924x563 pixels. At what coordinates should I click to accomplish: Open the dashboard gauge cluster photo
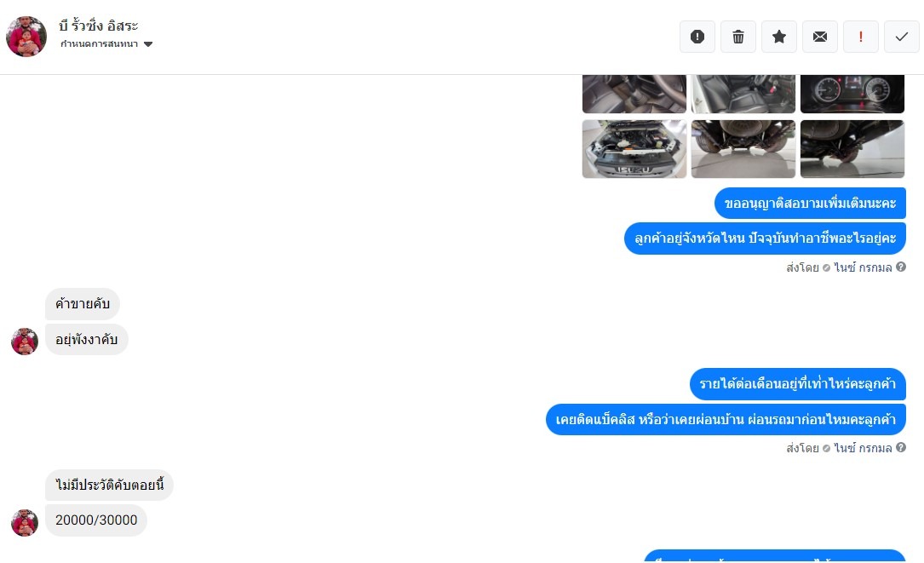pos(852,94)
